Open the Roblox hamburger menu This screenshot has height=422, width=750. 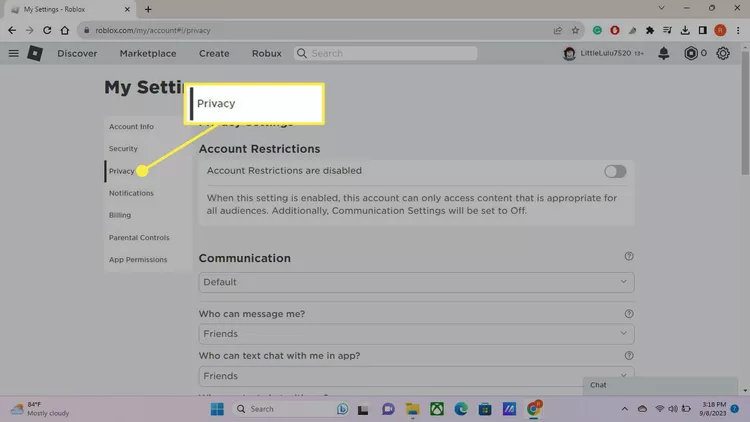tap(13, 53)
